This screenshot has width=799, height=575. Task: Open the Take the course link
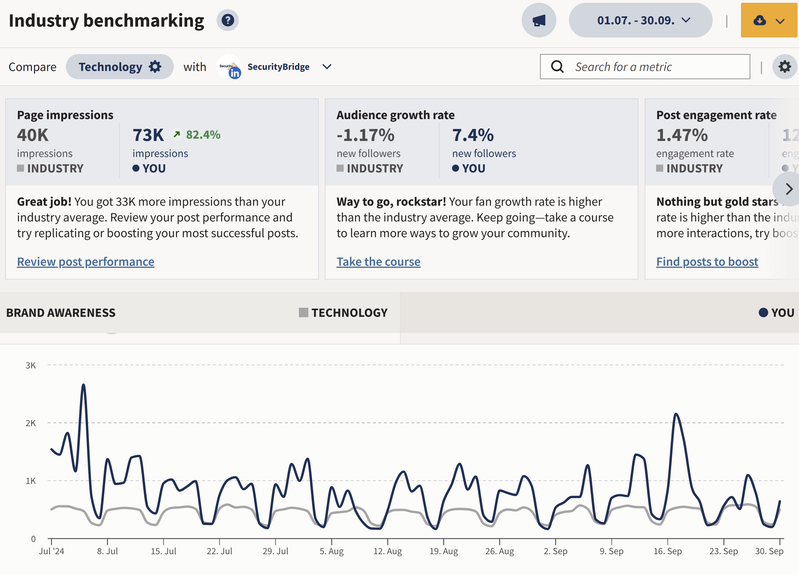point(379,262)
